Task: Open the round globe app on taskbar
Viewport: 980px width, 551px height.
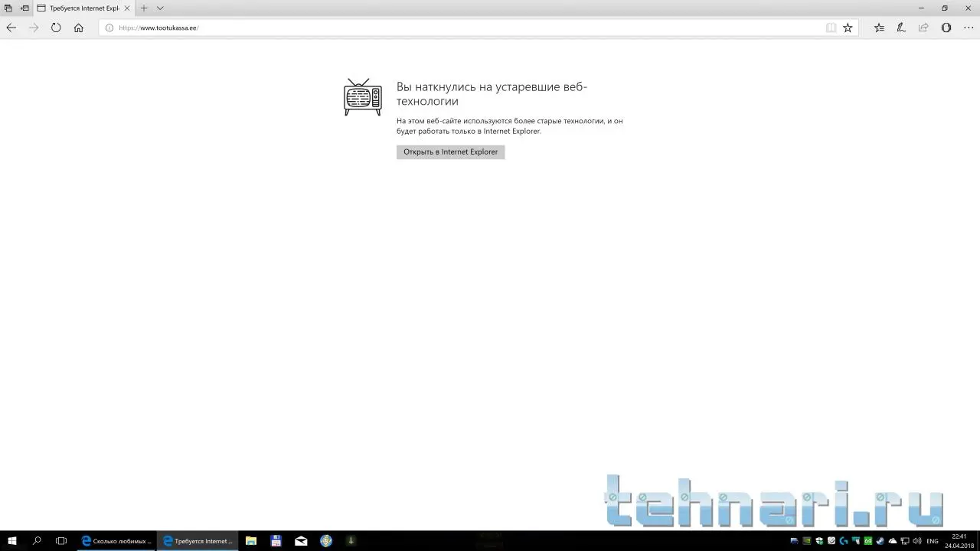Action: [326, 541]
